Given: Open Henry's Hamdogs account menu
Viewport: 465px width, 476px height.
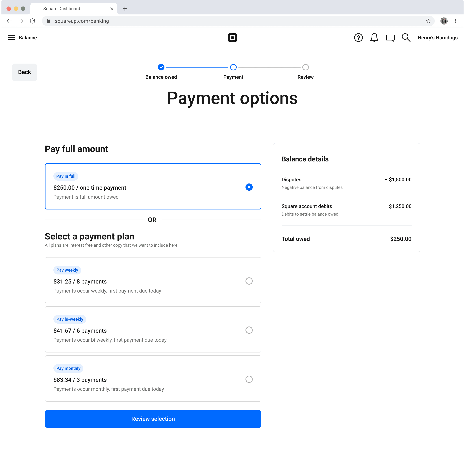Looking at the screenshot, I should [x=437, y=38].
